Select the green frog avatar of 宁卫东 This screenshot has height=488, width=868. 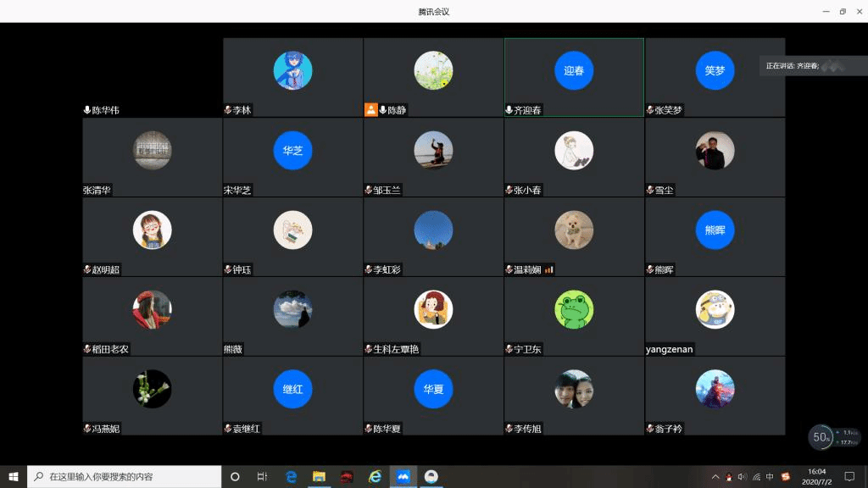pos(574,309)
